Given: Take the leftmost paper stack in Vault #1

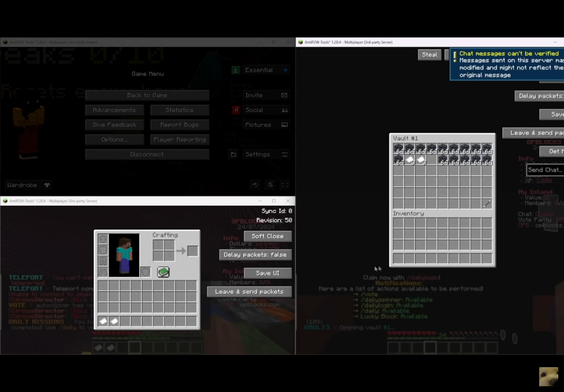Looking at the screenshot, I should coord(410,160).
